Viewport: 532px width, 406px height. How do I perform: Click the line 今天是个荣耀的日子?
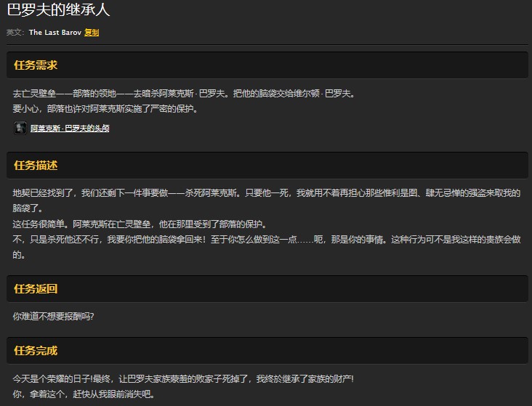pos(183,379)
